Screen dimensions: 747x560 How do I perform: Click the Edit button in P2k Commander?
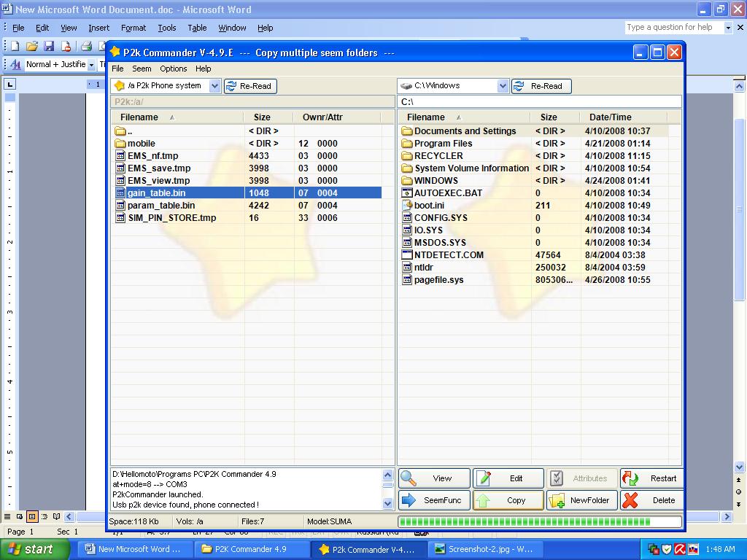(508, 478)
